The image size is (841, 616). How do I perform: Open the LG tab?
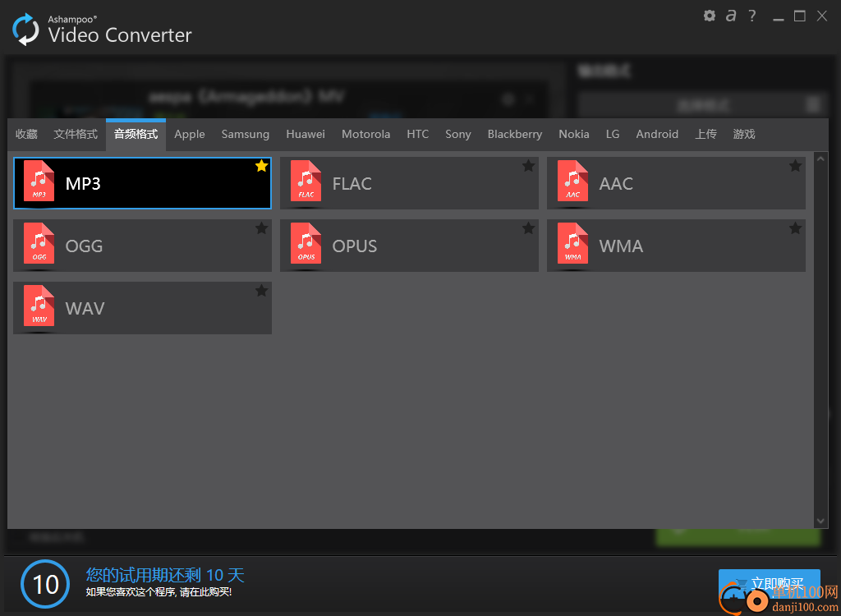pyautogui.click(x=613, y=134)
